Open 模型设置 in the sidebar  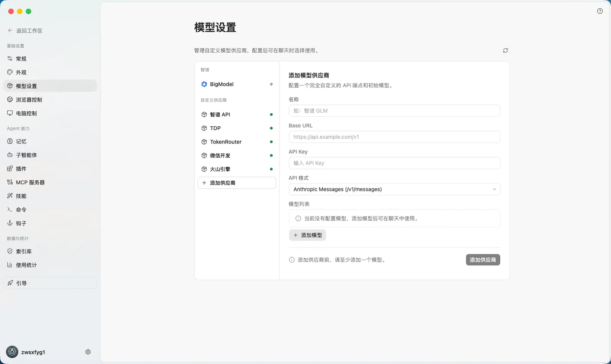(x=50, y=86)
